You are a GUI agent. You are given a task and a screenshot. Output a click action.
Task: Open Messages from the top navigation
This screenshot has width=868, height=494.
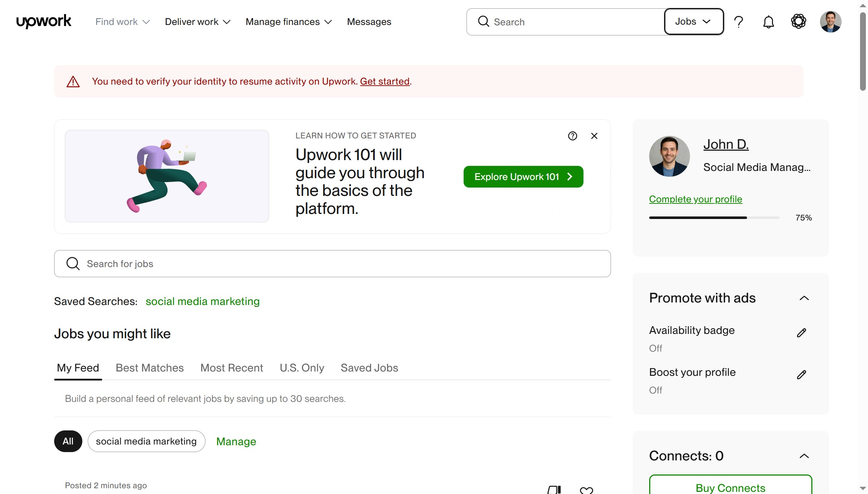tap(369, 22)
